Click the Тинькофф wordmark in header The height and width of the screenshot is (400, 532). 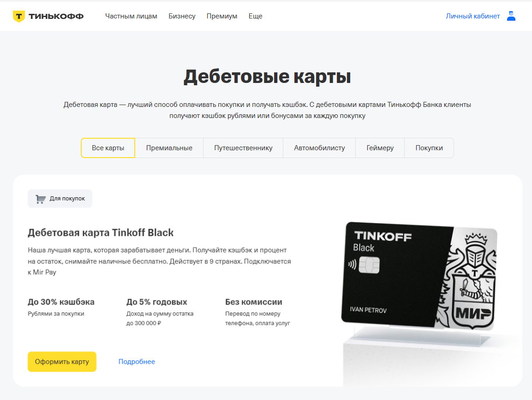56,16
